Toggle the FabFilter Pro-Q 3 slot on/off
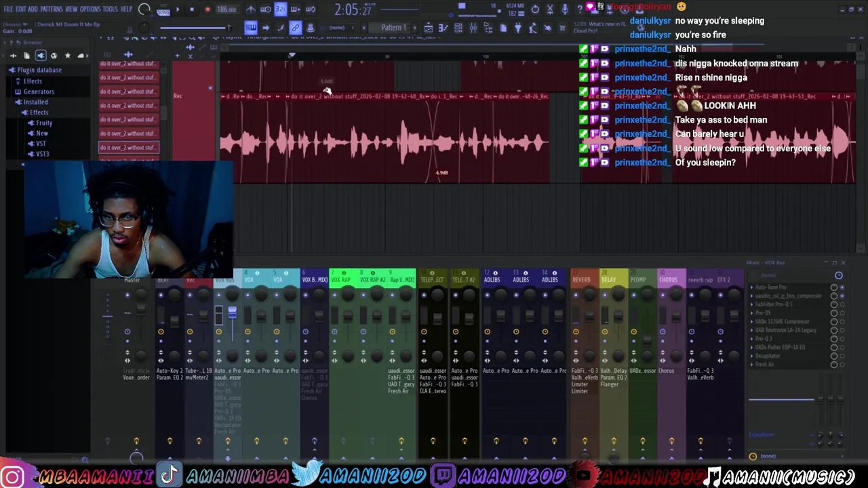The height and width of the screenshot is (488, 868). click(x=842, y=304)
